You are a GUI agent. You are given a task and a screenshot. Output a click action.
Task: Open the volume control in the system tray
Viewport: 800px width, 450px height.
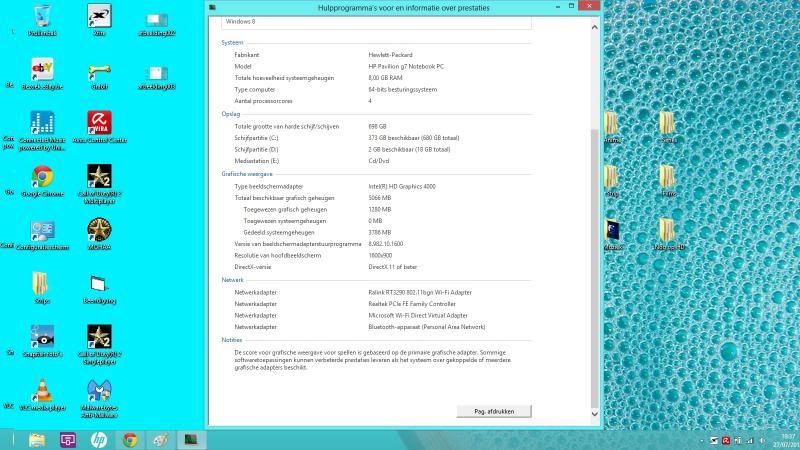pyautogui.click(x=762, y=440)
